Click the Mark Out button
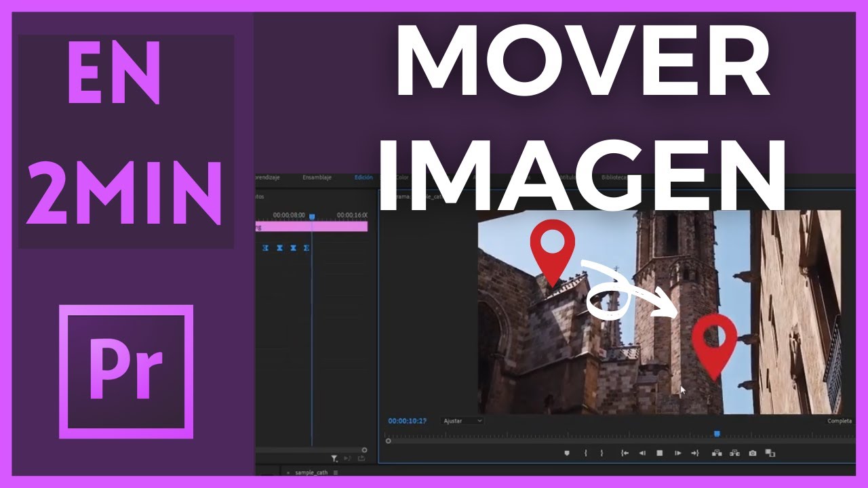Viewport: 868px width, 488px height. coord(601,453)
